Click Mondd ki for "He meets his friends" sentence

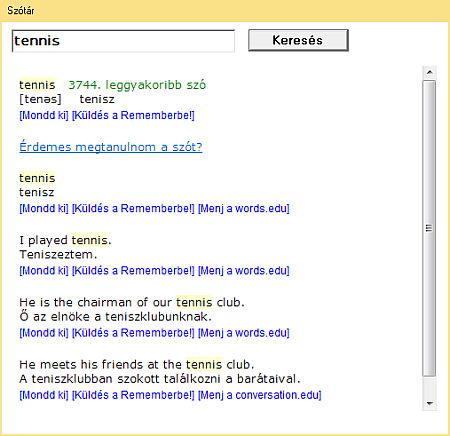coord(44,395)
